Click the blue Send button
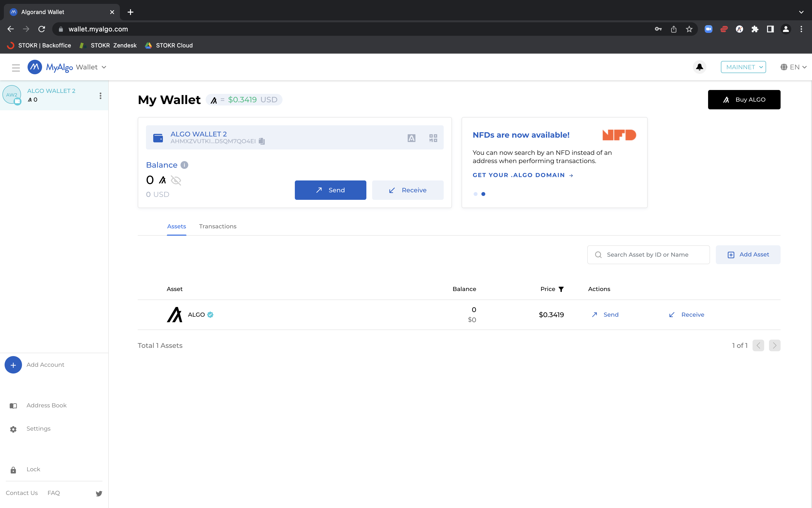This screenshot has height=508, width=812. [330, 190]
